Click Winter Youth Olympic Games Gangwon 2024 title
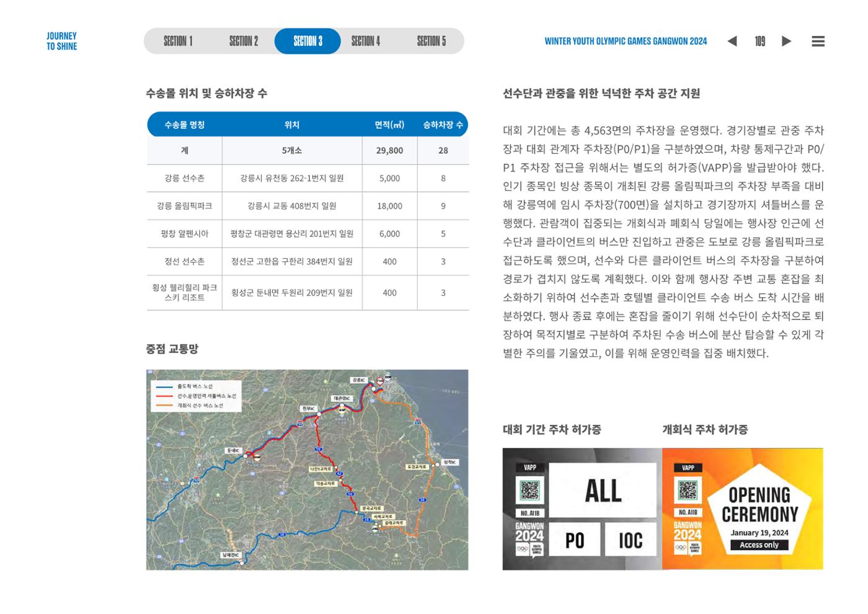Screen dimensions: 868x614 click(626, 42)
